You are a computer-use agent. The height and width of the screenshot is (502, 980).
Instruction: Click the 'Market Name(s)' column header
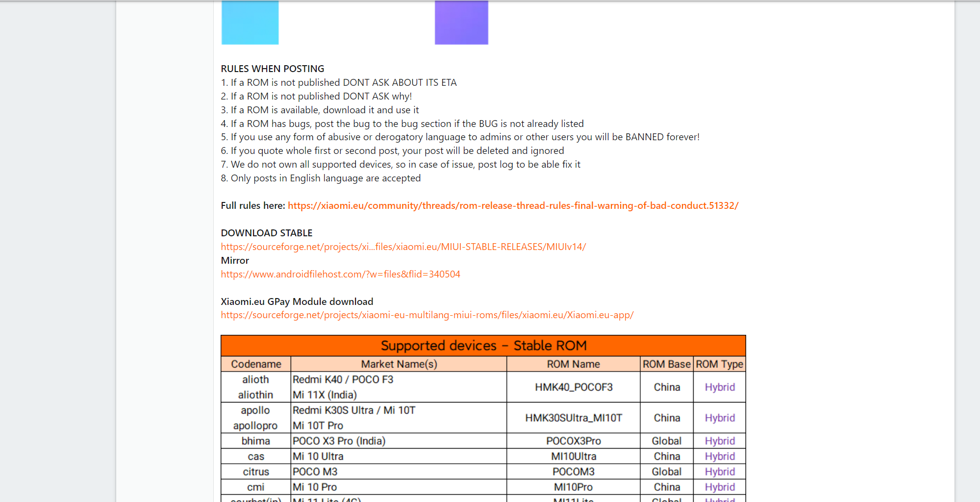pos(399,364)
